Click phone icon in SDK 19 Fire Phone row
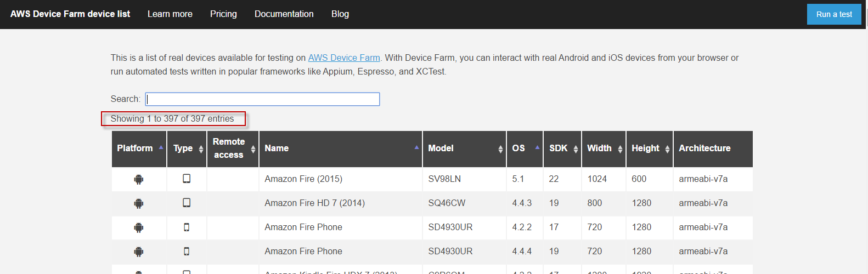 [187, 251]
